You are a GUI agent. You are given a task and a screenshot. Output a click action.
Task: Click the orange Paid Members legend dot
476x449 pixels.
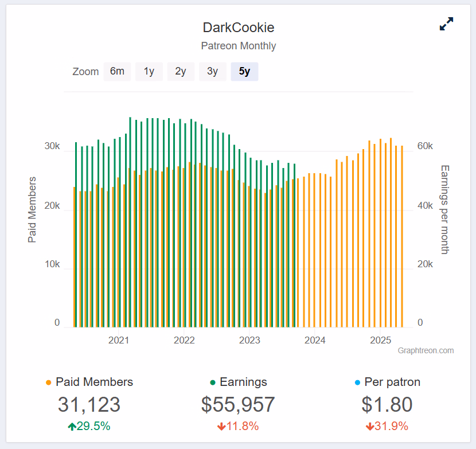coord(49,382)
